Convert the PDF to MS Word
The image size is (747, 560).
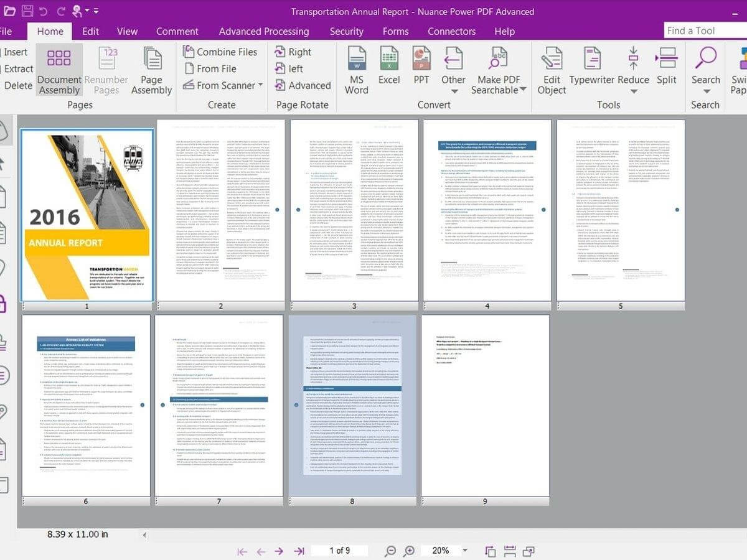[x=355, y=68]
